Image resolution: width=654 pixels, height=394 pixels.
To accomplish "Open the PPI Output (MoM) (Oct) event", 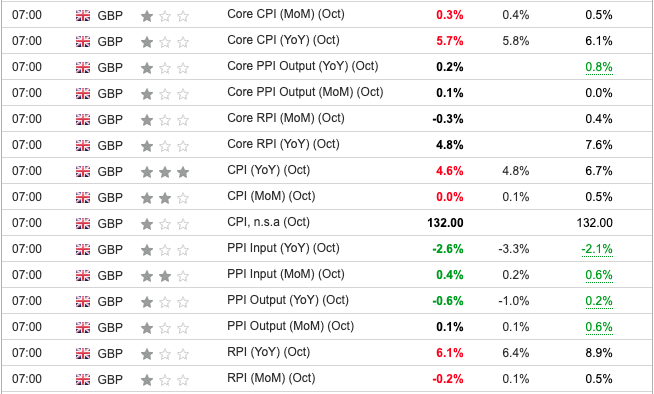I will pos(290,326).
